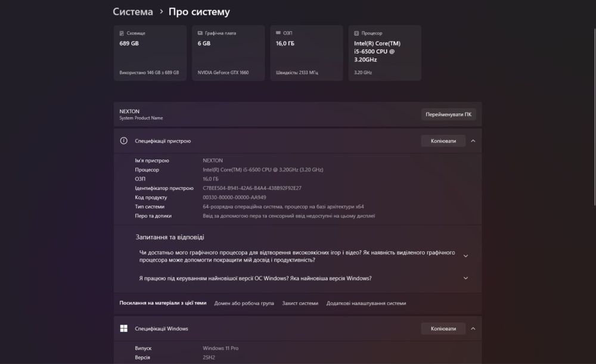Screen dimensions: 596x364
Task: Open Додаткові налаштування системи link
Action: coord(367,303)
